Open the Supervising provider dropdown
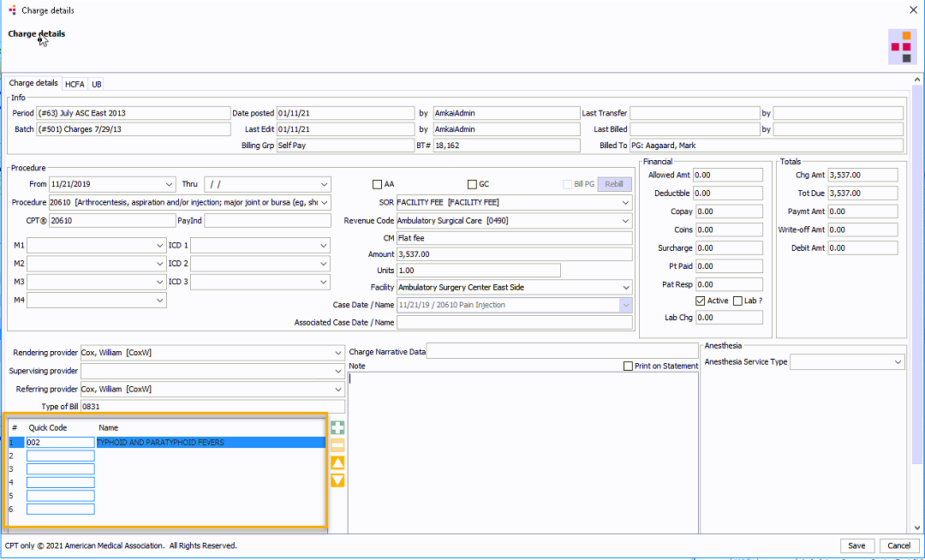 (338, 372)
